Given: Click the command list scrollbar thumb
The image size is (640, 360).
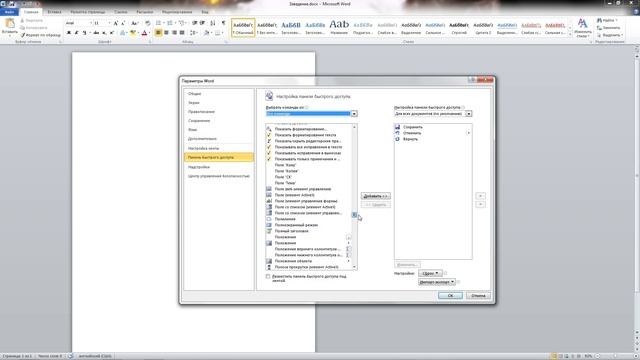Looking at the screenshot, I should (354, 215).
